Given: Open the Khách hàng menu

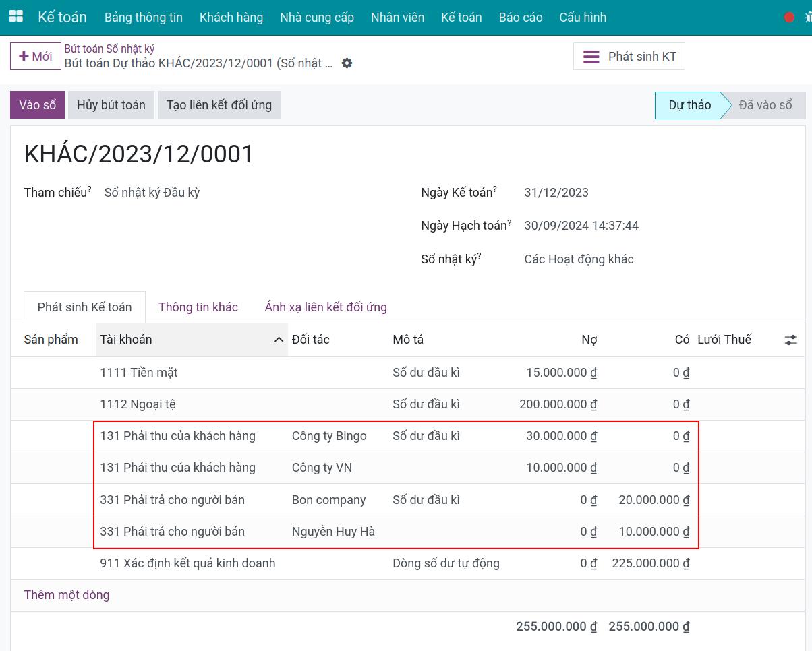Looking at the screenshot, I should click(x=231, y=18).
